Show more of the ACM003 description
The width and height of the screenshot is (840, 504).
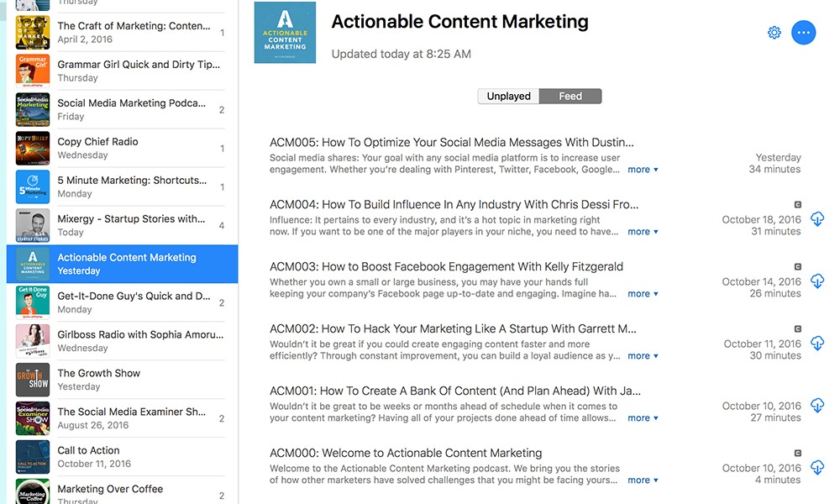point(643,293)
